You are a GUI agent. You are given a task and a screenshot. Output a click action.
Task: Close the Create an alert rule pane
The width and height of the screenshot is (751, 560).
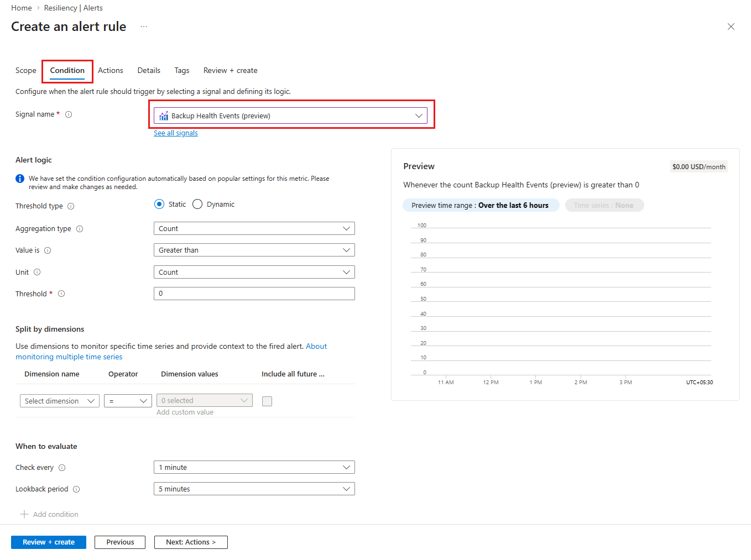coord(731,27)
